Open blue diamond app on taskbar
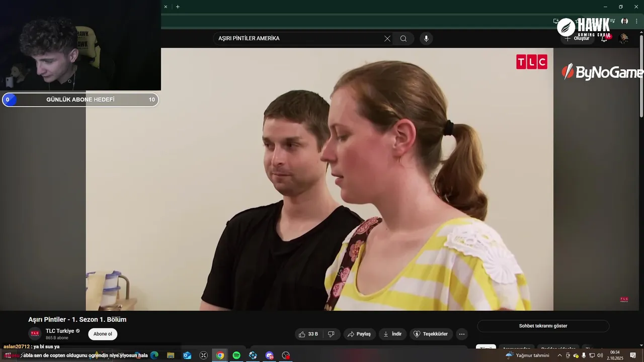 point(253,355)
